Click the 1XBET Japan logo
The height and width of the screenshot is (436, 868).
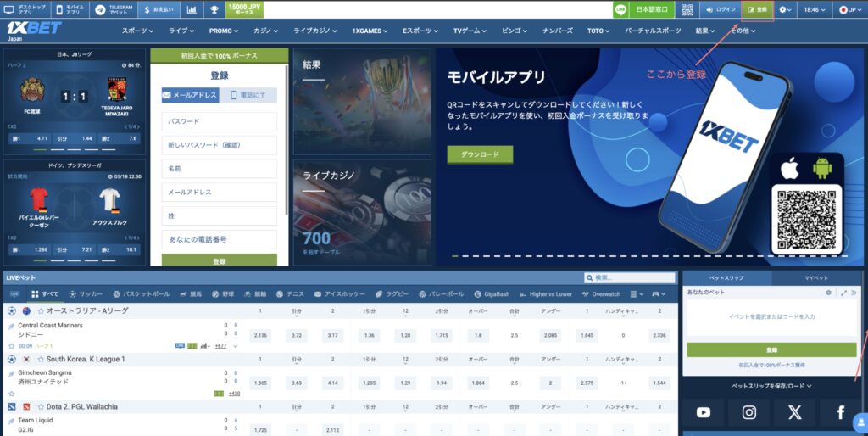(34, 31)
